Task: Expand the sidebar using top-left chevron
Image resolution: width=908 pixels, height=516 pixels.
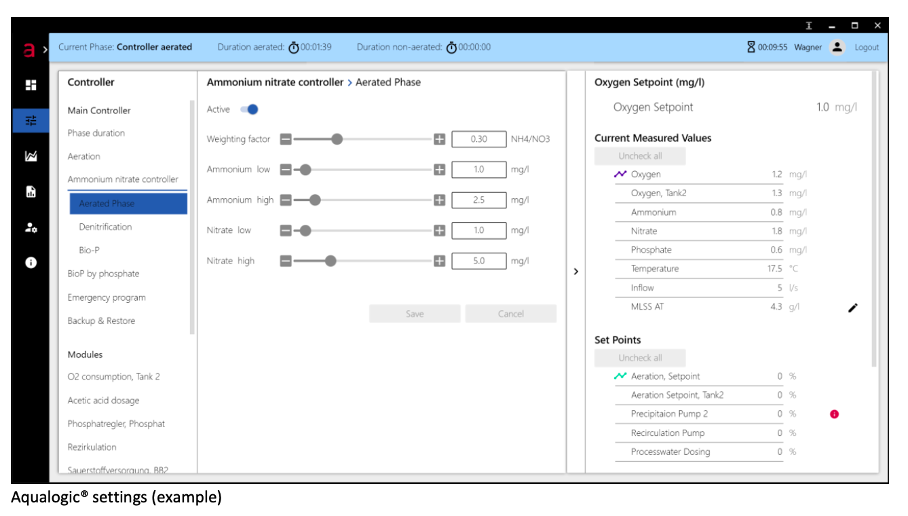Action: [45, 48]
